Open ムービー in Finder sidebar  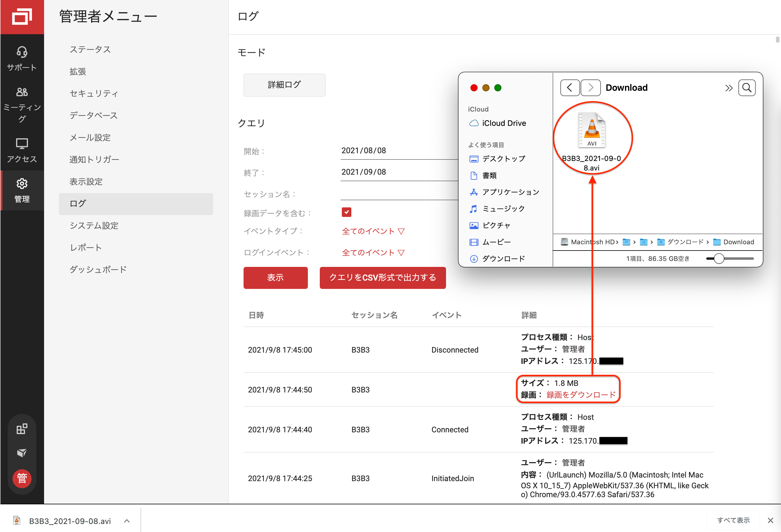[490, 242]
